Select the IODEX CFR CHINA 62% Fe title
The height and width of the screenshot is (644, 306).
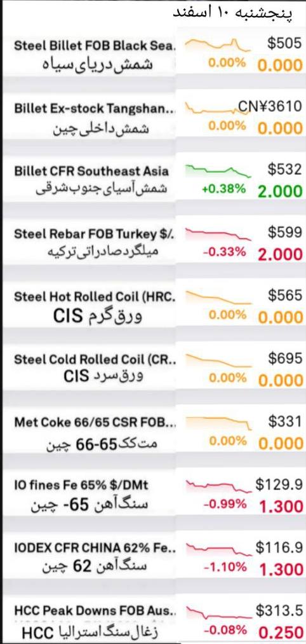click(95, 548)
